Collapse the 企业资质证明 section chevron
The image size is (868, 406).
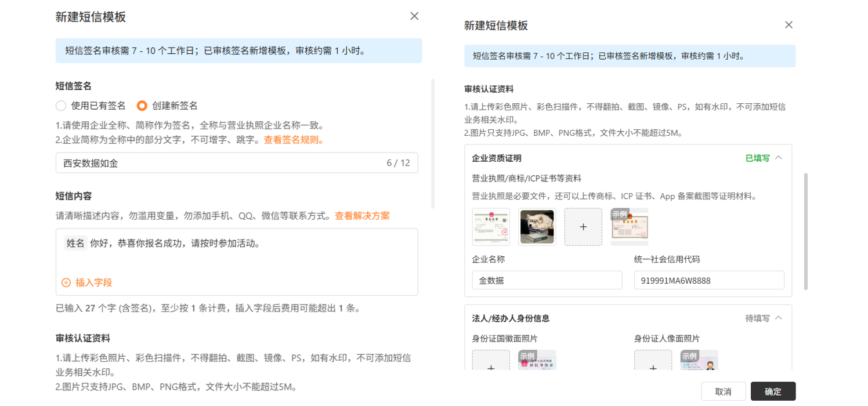point(779,158)
